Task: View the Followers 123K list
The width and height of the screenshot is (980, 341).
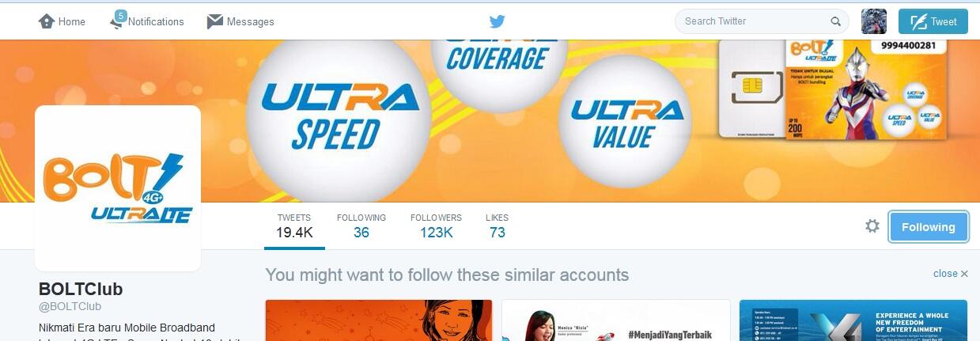Action: [436, 226]
